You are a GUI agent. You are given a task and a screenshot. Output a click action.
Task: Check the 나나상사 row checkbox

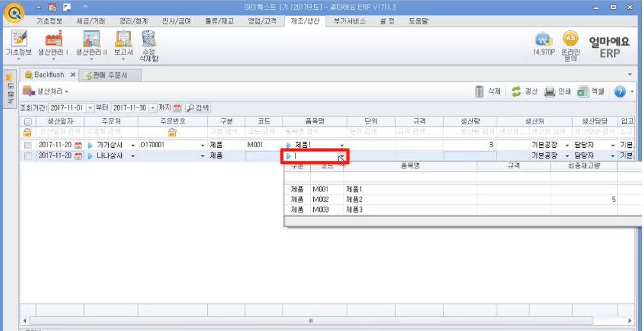click(x=28, y=156)
